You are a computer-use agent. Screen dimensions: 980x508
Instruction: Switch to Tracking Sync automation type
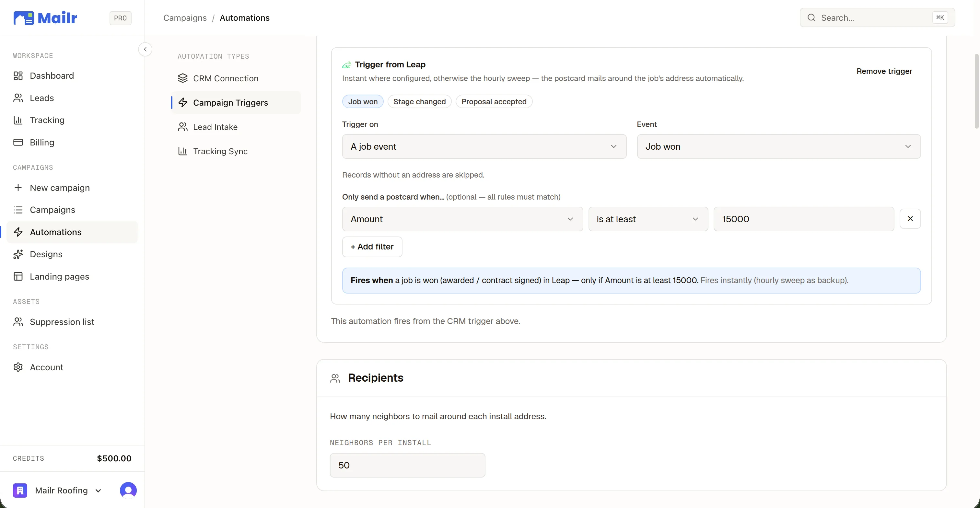236,151
